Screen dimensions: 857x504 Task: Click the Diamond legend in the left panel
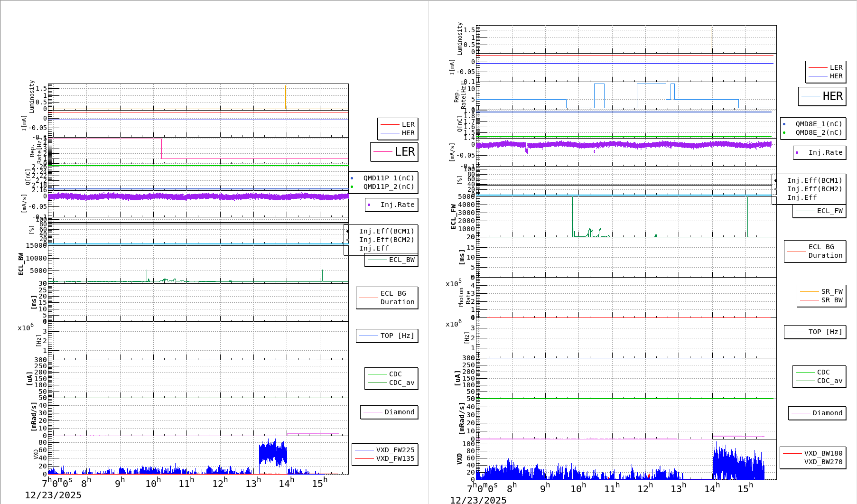(389, 412)
